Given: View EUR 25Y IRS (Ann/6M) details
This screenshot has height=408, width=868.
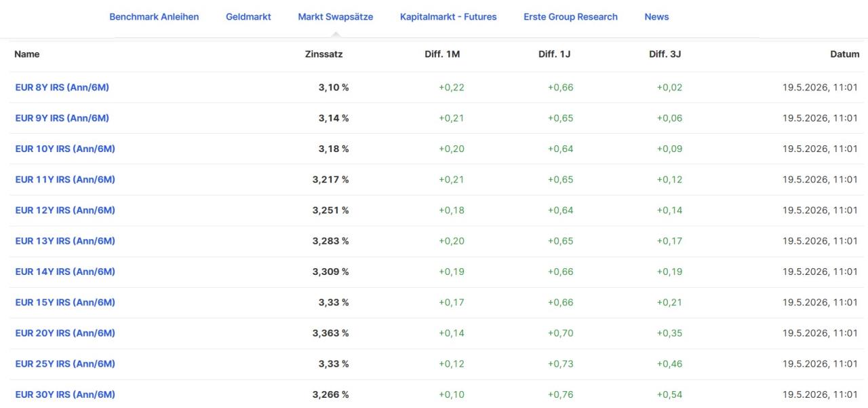Looking at the screenshot, I should coord(65,364).
